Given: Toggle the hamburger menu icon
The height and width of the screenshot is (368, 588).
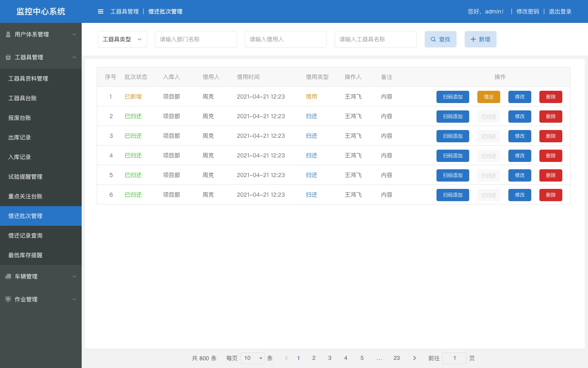Looking at the screenshot, I should (x=100, y=11).
